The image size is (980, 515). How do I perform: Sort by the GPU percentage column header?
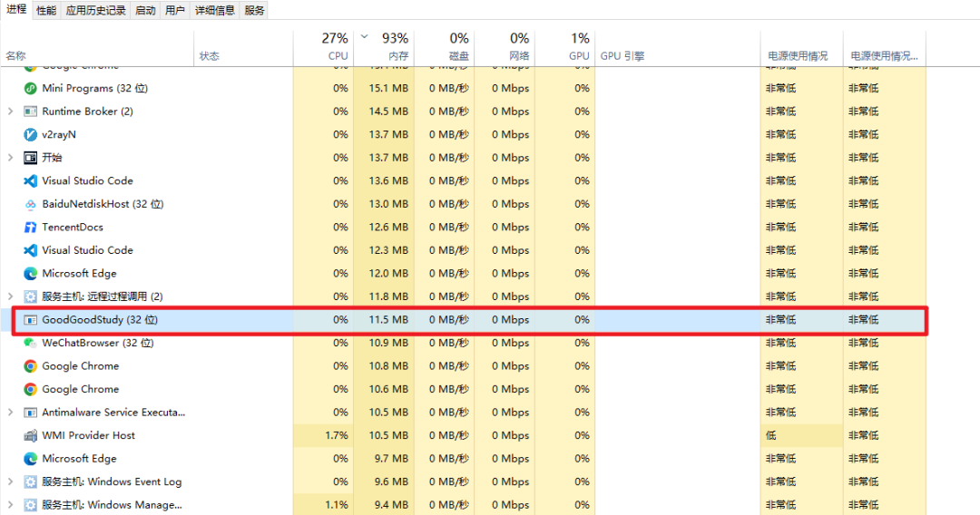point(565,48)
